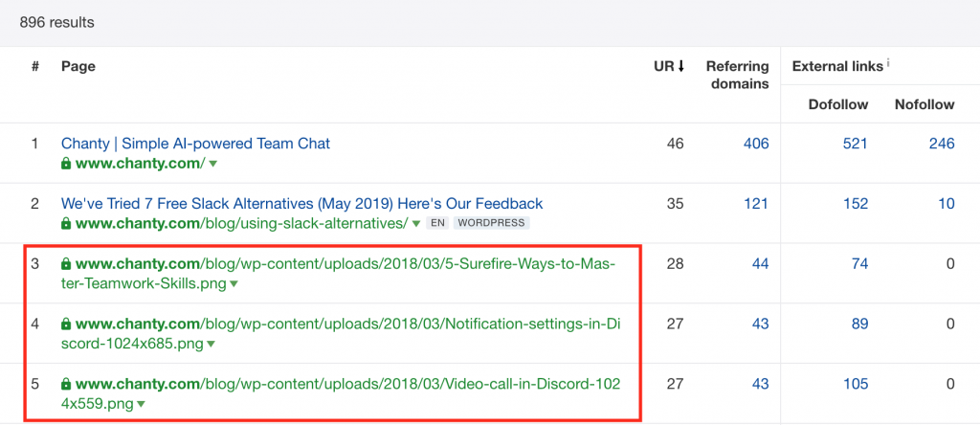Image resolution: width=980 pixels, height=425 pixels.
Task: Expand dropdown arrow next to www.chanty.com/ URL
Action: (x=212, y=164)
